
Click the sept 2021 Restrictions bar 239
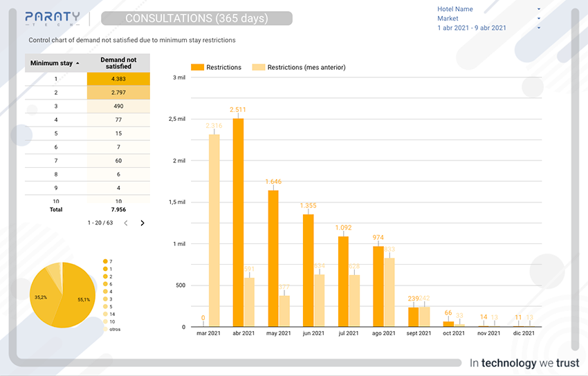[x=413, y=317]
